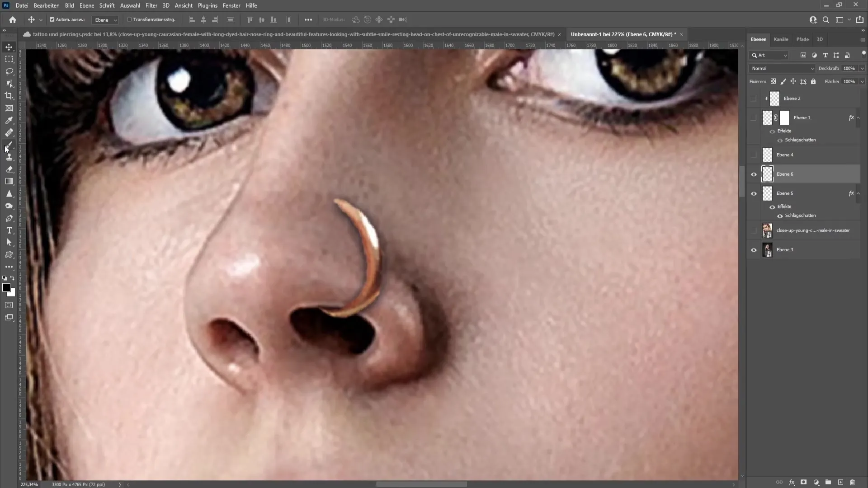Click the Ebene 1 layer thumbnail
Viewport: 868px width, 488px height.
pyautogui.click(x=768, y=117)
